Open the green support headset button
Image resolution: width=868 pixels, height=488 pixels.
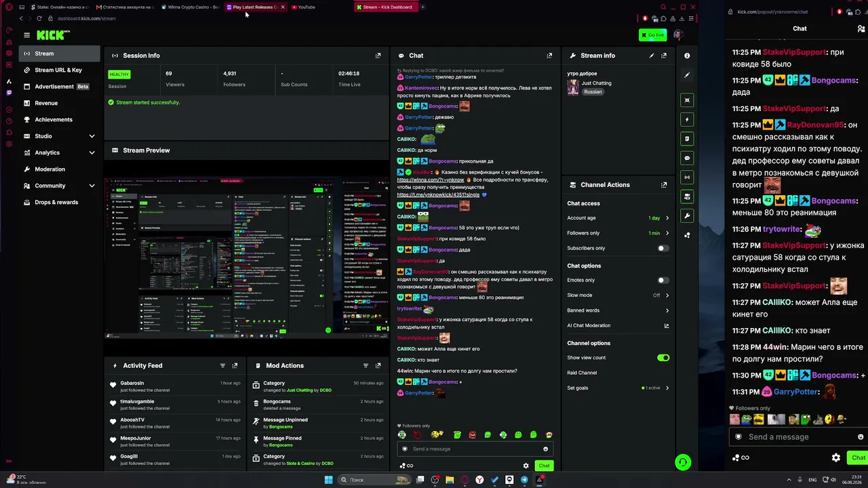point(683,462)
